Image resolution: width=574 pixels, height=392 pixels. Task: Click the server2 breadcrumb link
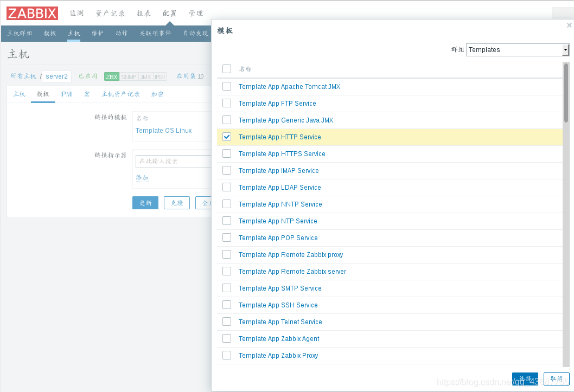click(57, 76)
